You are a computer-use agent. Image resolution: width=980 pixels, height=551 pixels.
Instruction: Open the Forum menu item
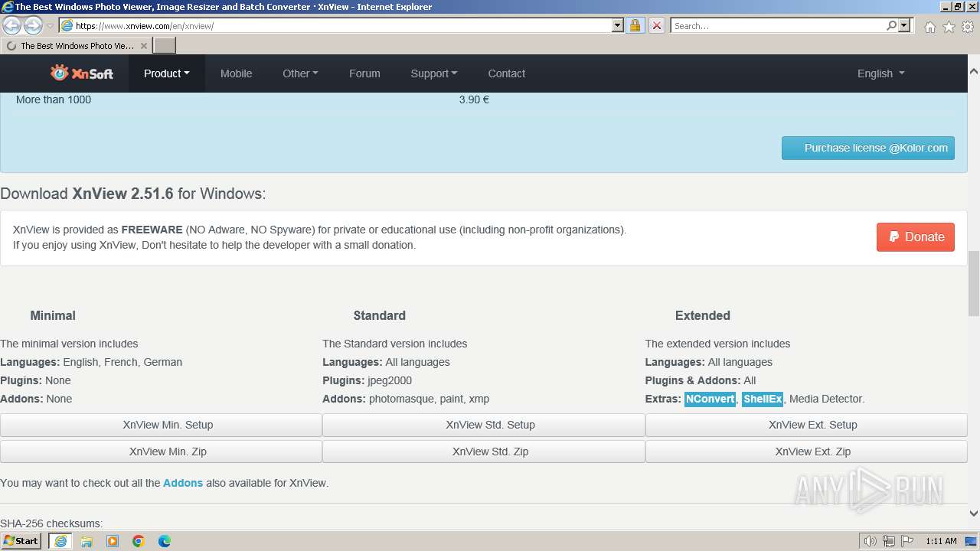click(x=364, y=73)
